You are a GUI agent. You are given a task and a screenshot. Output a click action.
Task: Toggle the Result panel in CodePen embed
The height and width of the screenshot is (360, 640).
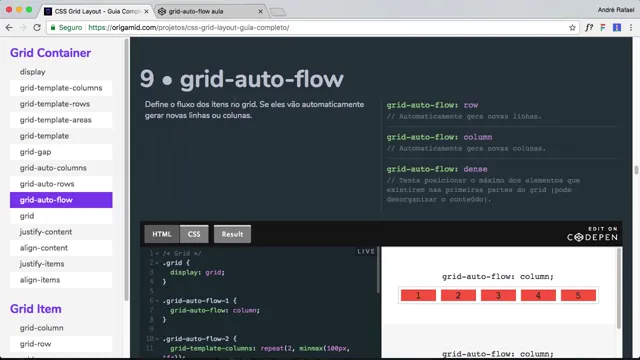232,234
